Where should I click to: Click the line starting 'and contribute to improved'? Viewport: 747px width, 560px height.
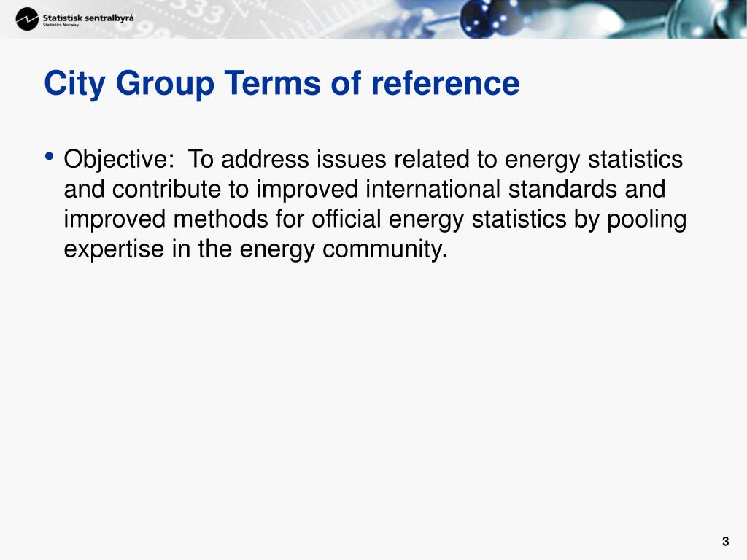(x=365, y=189)
